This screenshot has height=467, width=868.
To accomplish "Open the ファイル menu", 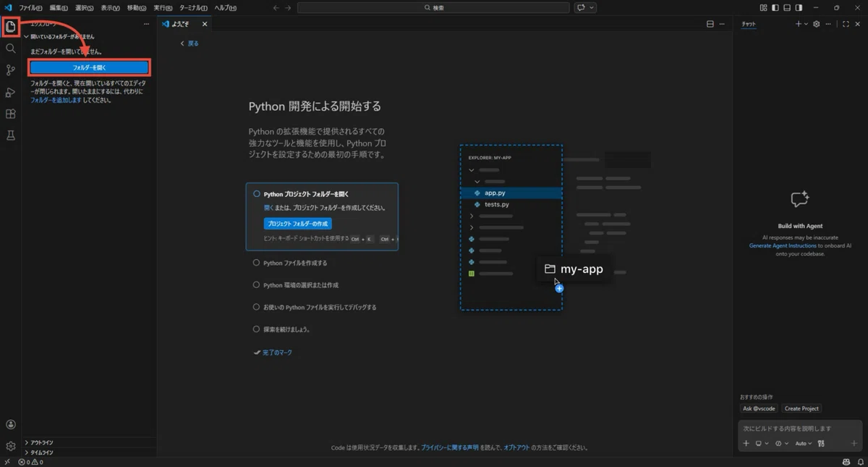I will click(x=30, y=7).
